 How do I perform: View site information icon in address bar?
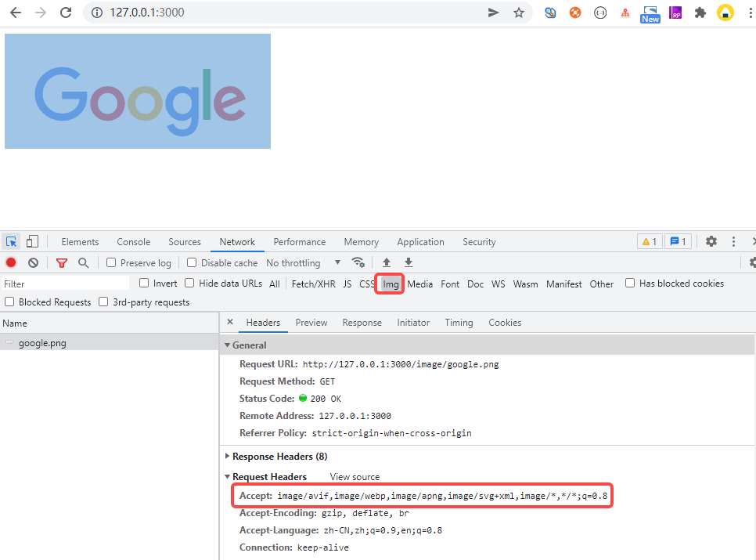(97, 13)
